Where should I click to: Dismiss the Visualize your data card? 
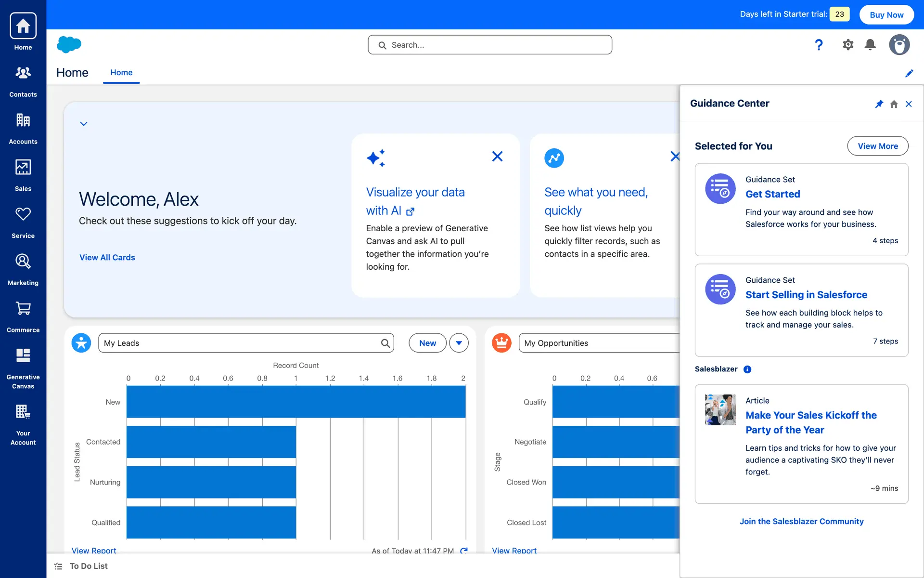[497, 157]
